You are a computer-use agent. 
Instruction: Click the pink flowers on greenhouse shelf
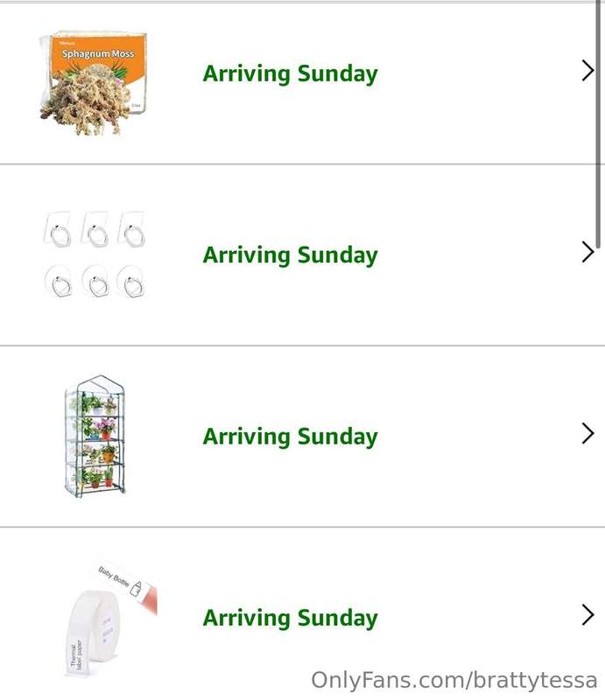click(105, 424)
